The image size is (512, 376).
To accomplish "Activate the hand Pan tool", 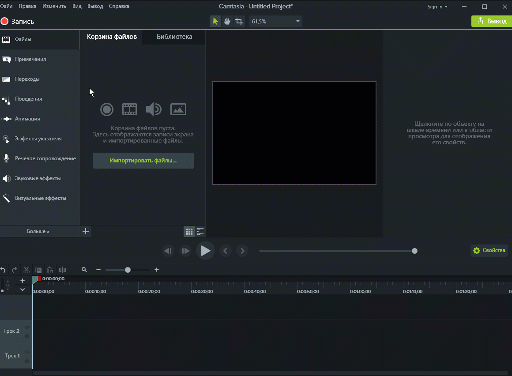I will pos(227,21).
